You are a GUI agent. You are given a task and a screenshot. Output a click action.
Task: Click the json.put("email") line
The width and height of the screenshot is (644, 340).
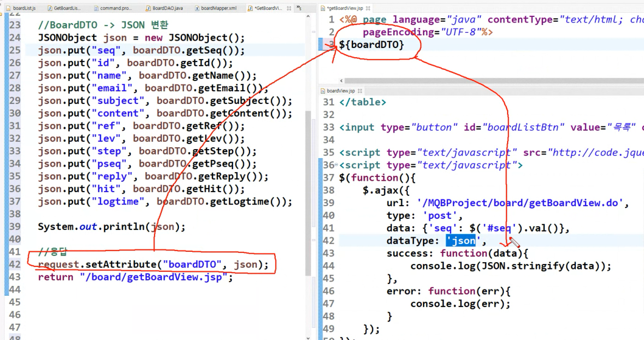(153, 88)
